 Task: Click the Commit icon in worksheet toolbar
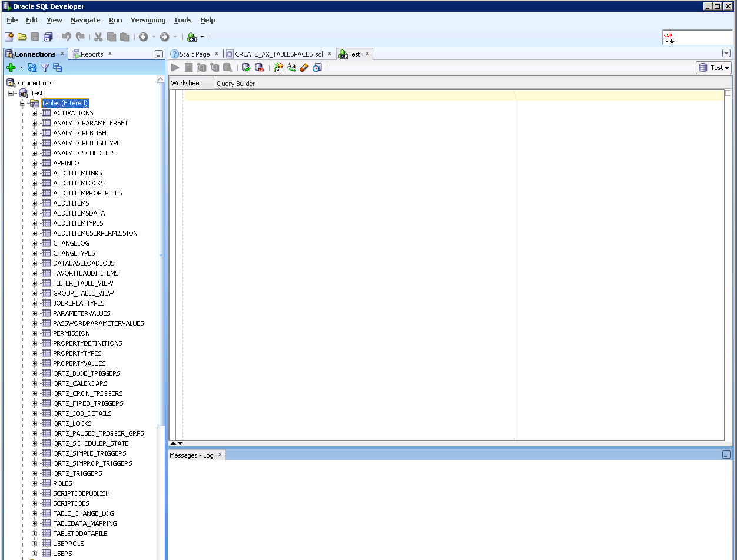(x=247, y=68)
